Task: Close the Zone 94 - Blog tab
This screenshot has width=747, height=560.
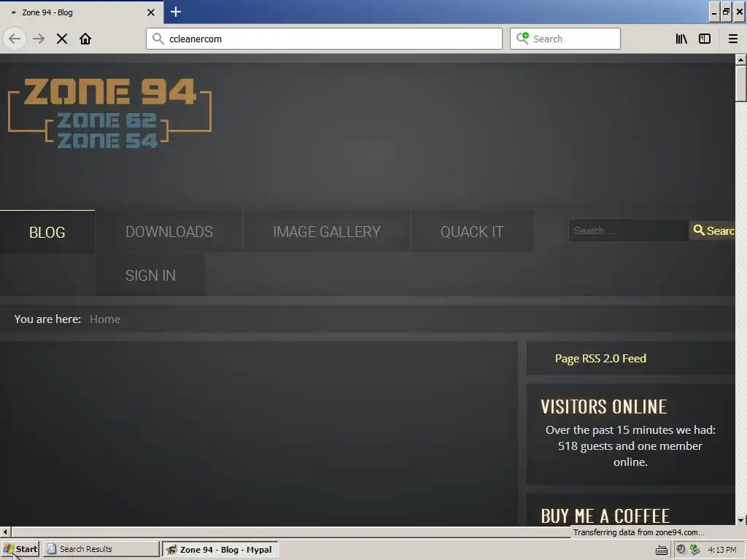Action: click(150, 12)
